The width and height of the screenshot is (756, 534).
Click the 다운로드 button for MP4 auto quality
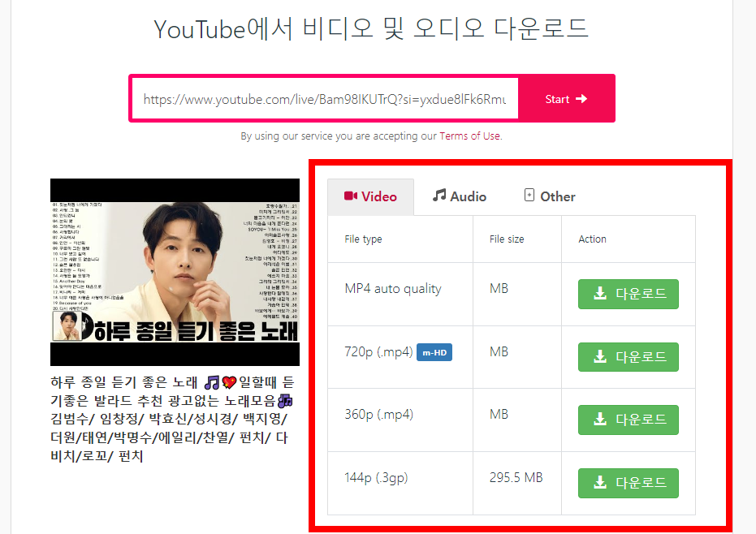point(629,294)
